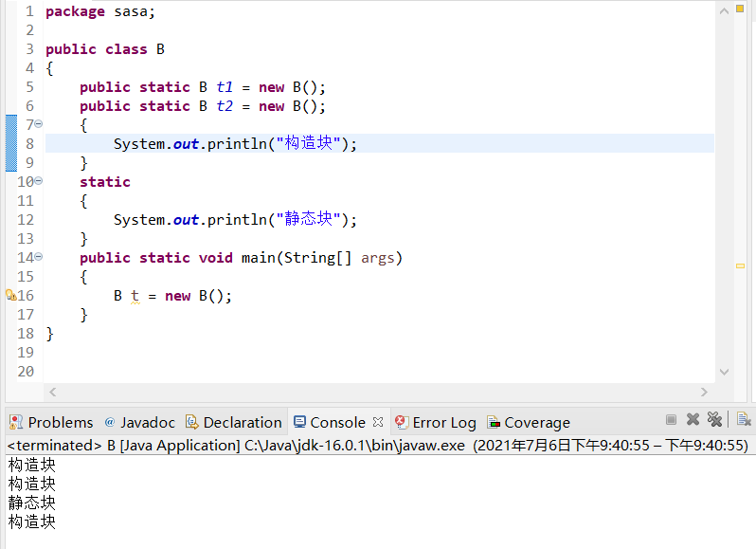756x549 pixels.
Task: Click the Error Log icon
Action: (x=402, y=422)
